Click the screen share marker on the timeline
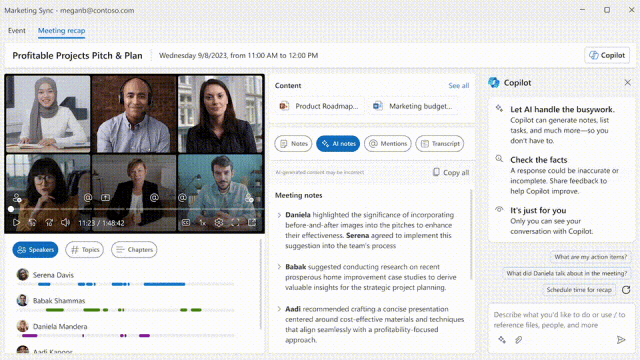This screenshot has height=360, width=640. coord(105,198)
